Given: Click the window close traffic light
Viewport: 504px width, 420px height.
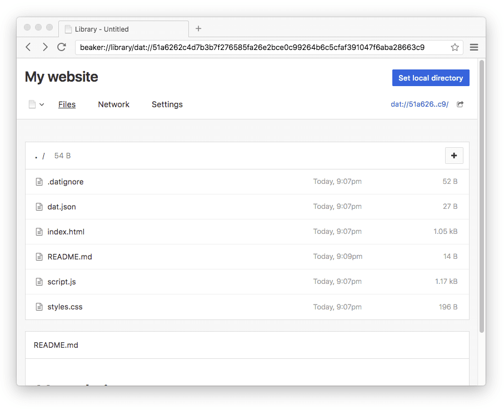Looking at the screenshot, I should (x=27, y=27).
